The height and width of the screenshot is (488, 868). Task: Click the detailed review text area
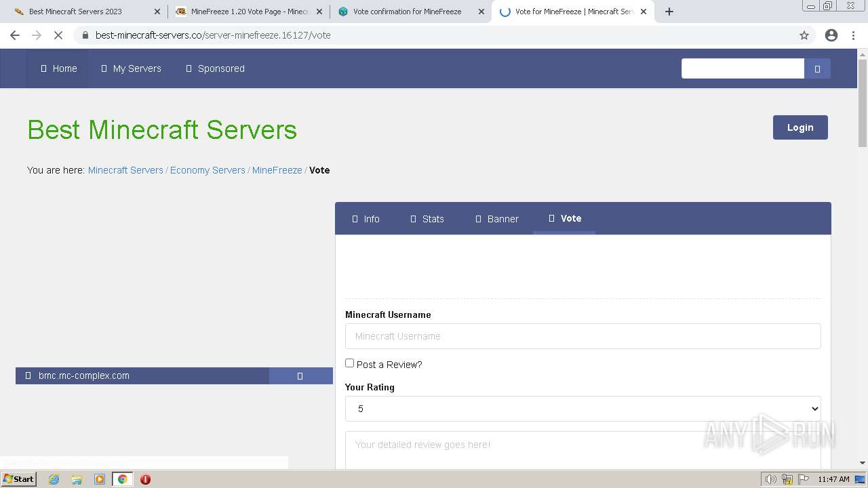tap(583, 451)
